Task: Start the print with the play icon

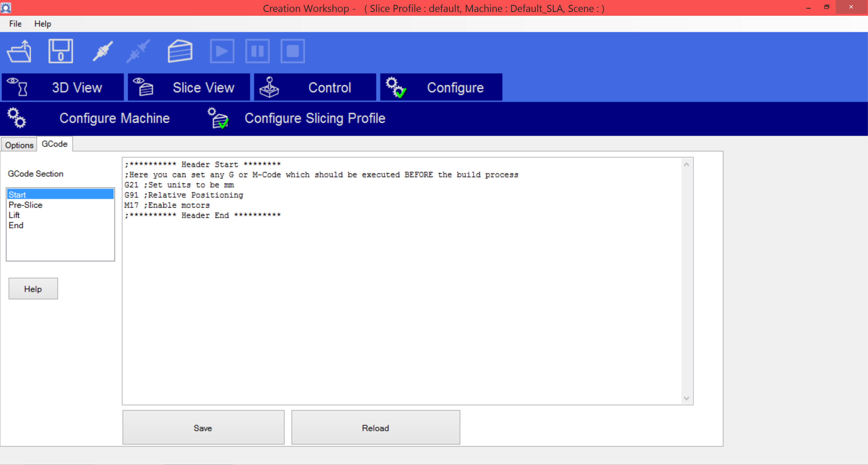Action: pyautogui.click(x=222, y=51)
